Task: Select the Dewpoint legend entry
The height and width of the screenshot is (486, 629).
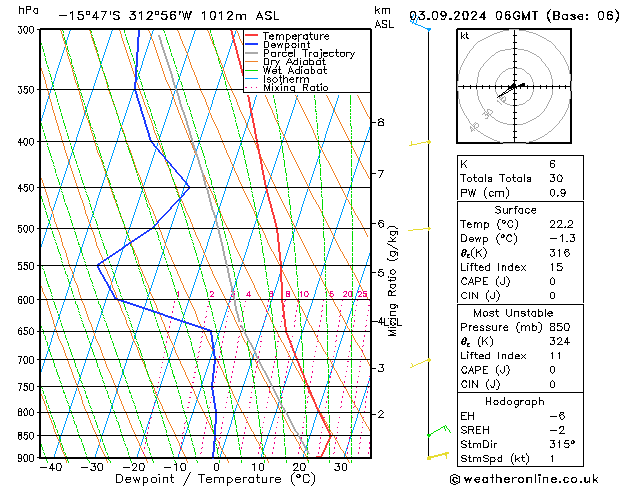Action: [x=290, y=44]
